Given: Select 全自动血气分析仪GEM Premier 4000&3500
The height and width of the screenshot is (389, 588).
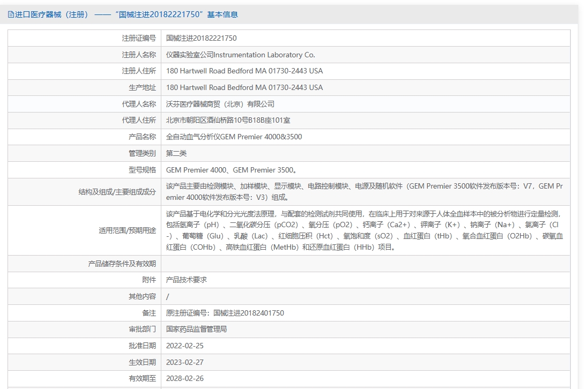Looking at the screenshot, I should (x=234, y=137).
